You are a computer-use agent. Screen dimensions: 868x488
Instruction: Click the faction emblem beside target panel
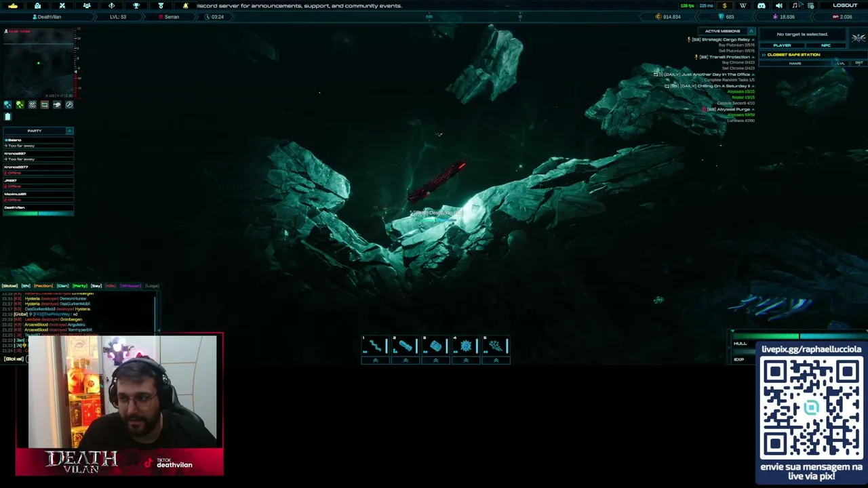[x=859, y=38]
